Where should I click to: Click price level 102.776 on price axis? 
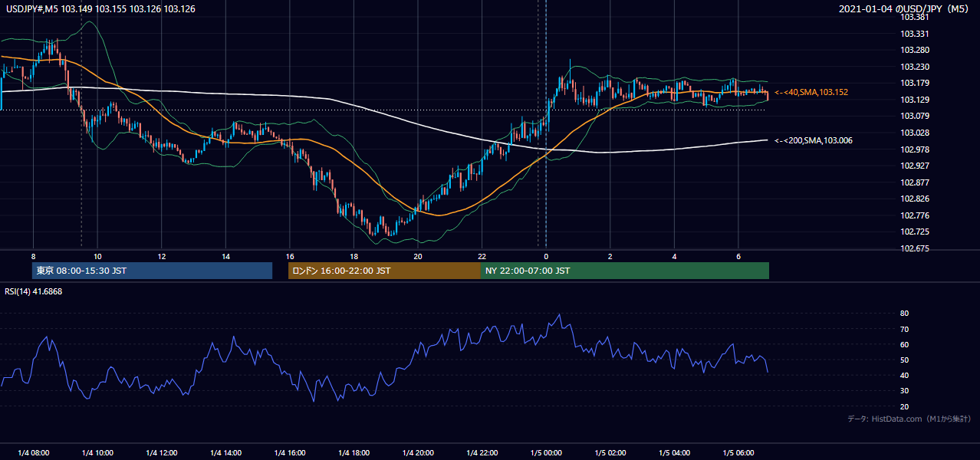915,216
